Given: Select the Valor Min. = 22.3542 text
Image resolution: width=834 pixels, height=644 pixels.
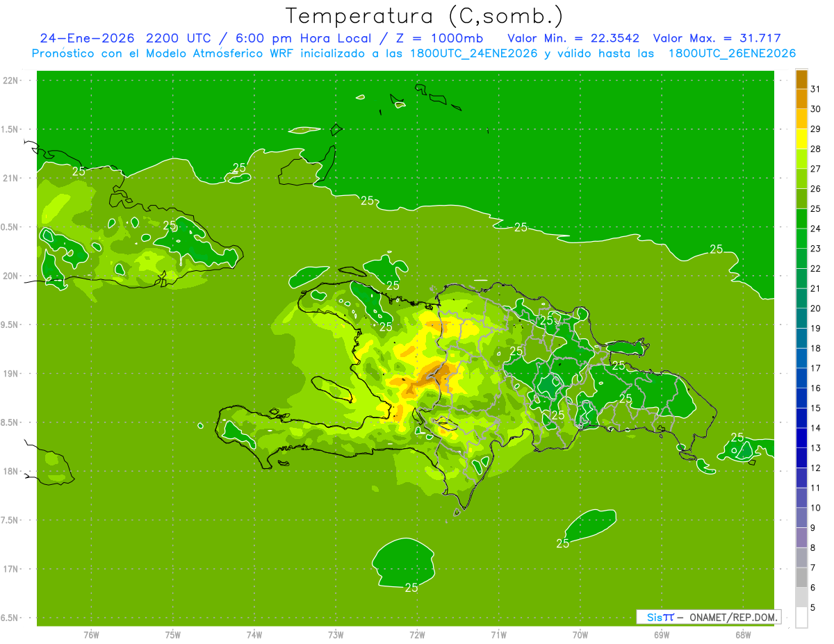Looking at the screenshot, I should (x=573, y=38).
